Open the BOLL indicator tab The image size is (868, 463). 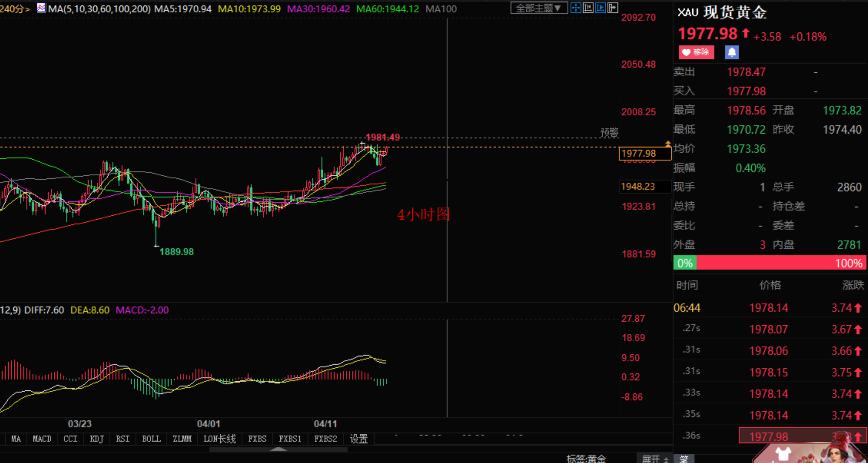click(151, 439)
